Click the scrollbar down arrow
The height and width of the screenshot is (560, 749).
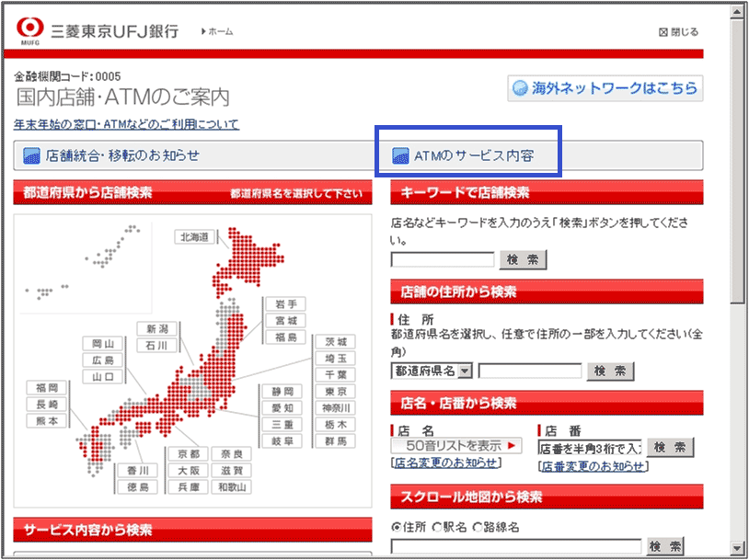(737, 547)
